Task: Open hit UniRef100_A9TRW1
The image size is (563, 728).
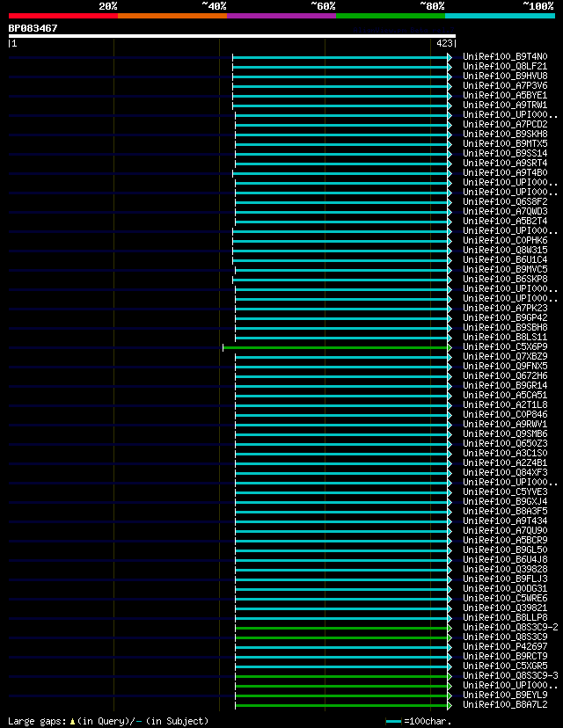Action: [505, 105]
